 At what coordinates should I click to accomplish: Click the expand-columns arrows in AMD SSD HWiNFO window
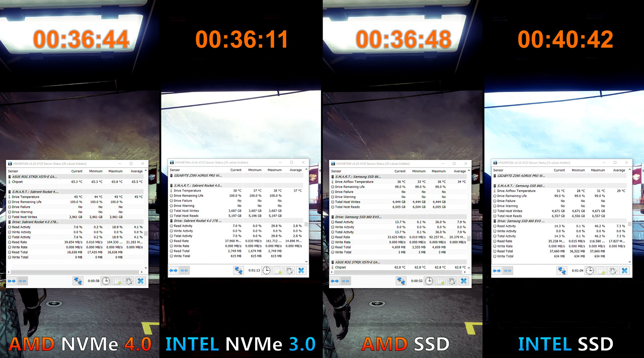pos(335,281)
